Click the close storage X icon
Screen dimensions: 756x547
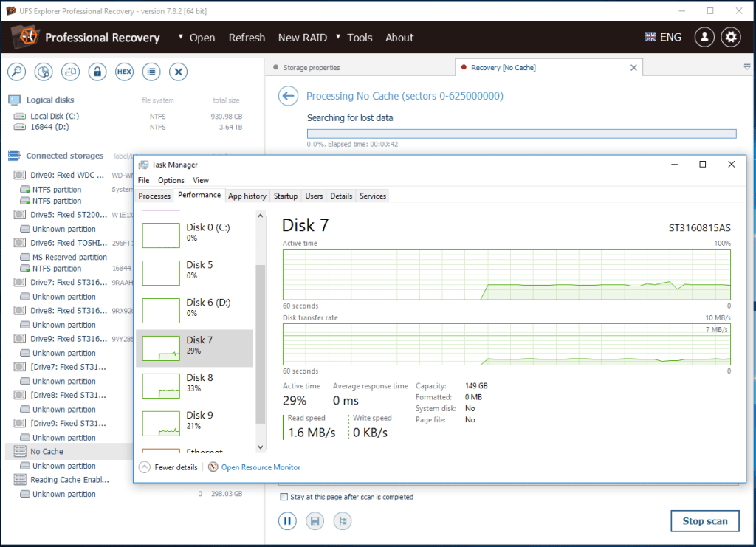(x=178, y=72)
